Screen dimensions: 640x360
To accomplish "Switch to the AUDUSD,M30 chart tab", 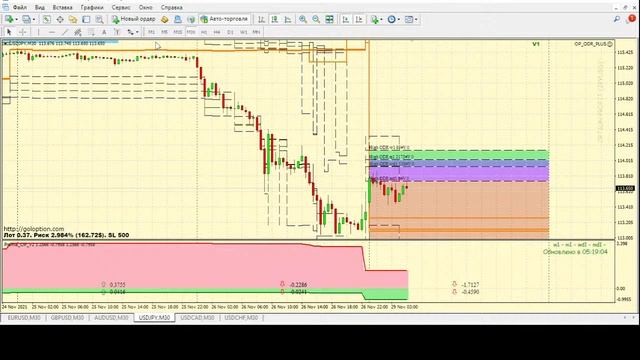I will (111, 318).
